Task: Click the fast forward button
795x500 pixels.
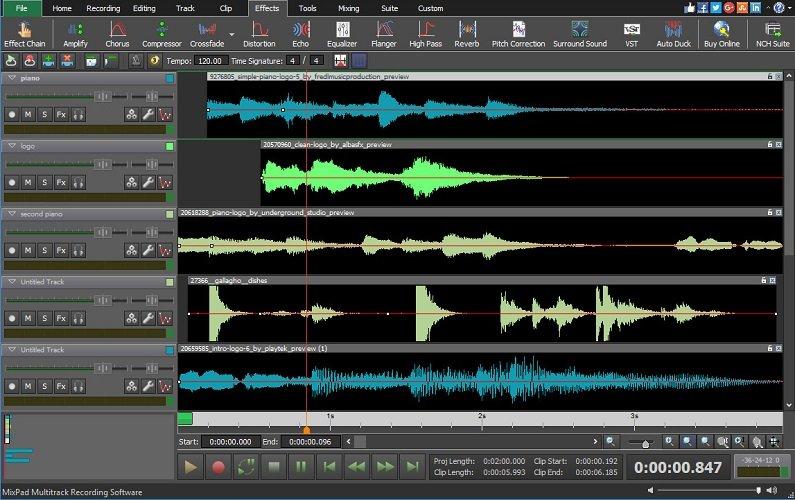Action: (x=385, y=467)
